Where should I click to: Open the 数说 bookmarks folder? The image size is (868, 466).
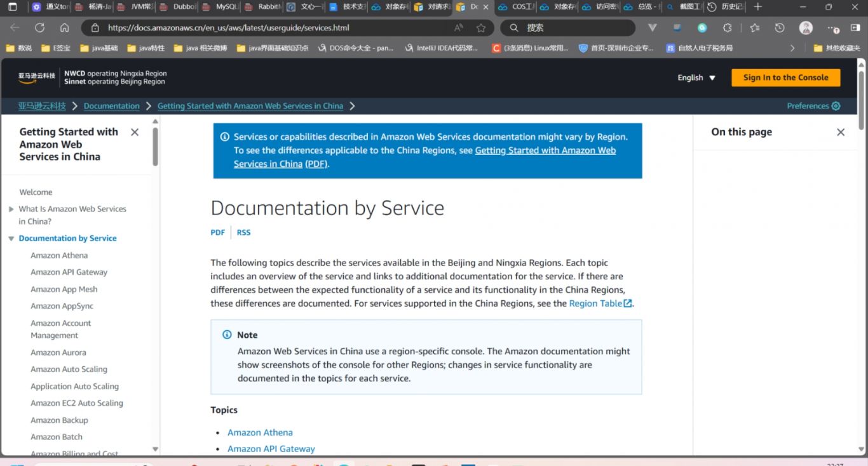pos(18,48)
